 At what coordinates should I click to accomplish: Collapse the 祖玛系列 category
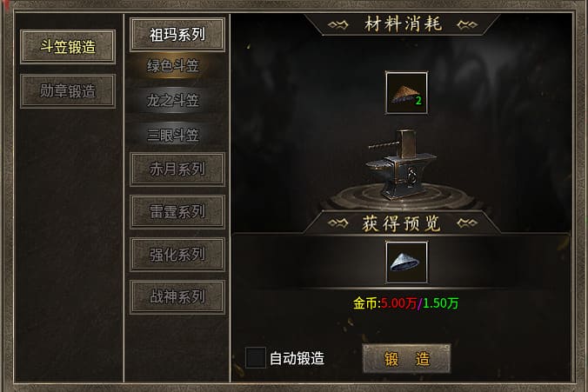click(x=177, y=35)
